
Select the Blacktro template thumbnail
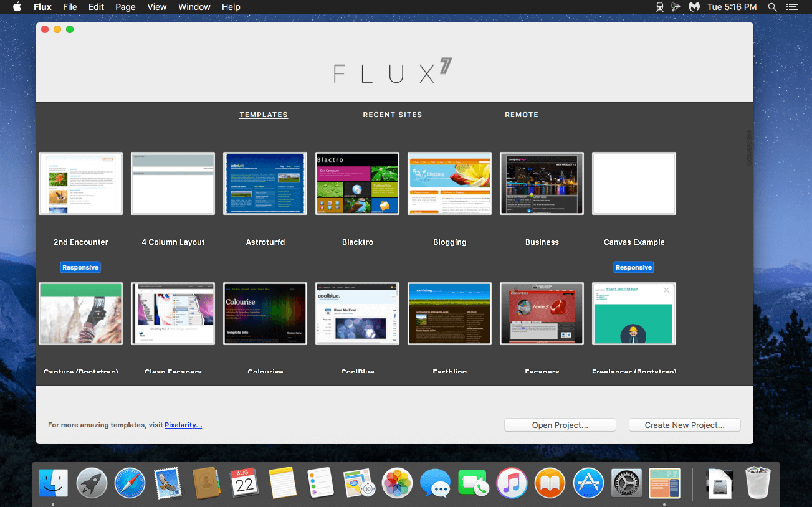[358, 183]
